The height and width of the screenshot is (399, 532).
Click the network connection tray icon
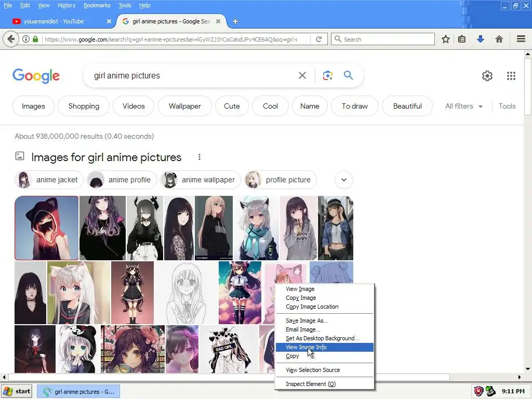pos(490,391)
